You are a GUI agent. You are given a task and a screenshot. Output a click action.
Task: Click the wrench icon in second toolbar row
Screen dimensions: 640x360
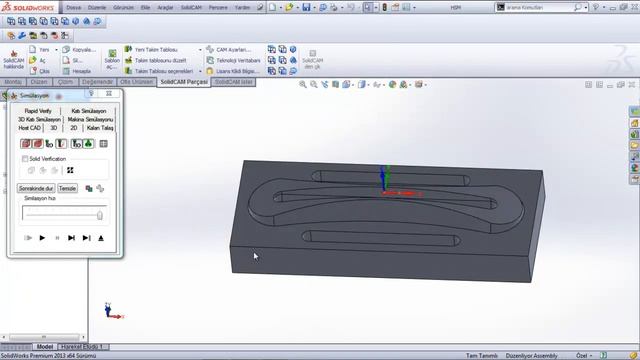(x=22, y=36)
